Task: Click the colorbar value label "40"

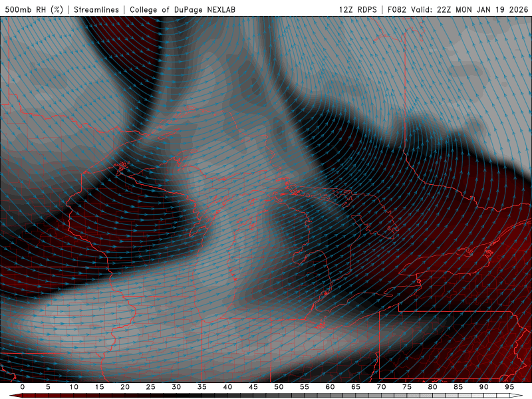Action: coord(227,387)
